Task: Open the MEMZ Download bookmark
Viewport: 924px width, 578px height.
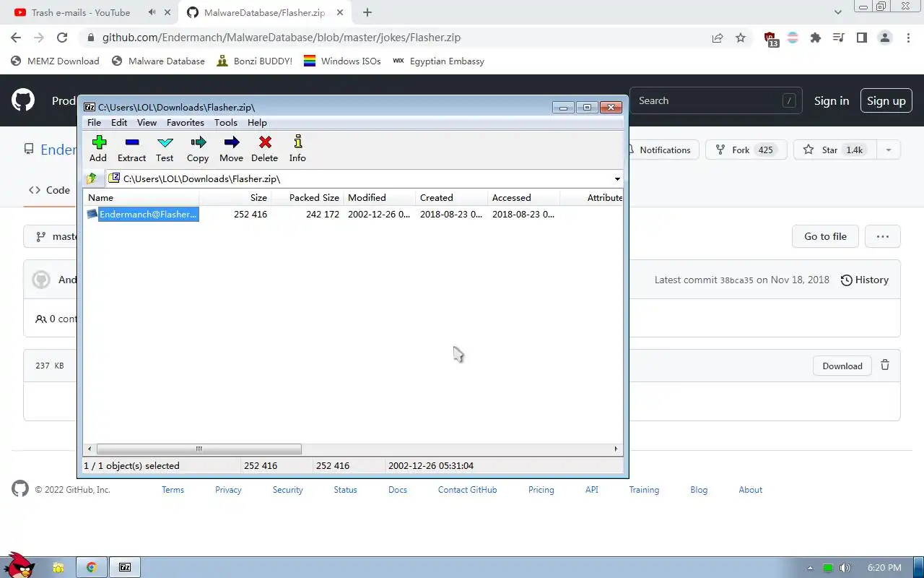Action: (x=56, y=61)
